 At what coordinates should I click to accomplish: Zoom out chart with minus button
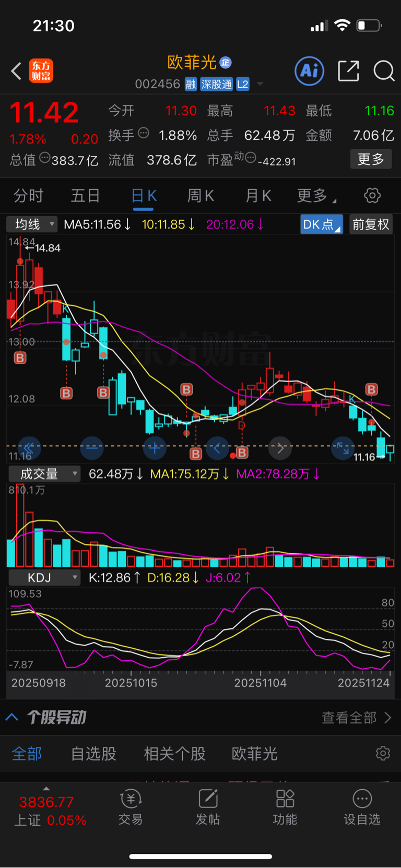pos(92,448)
